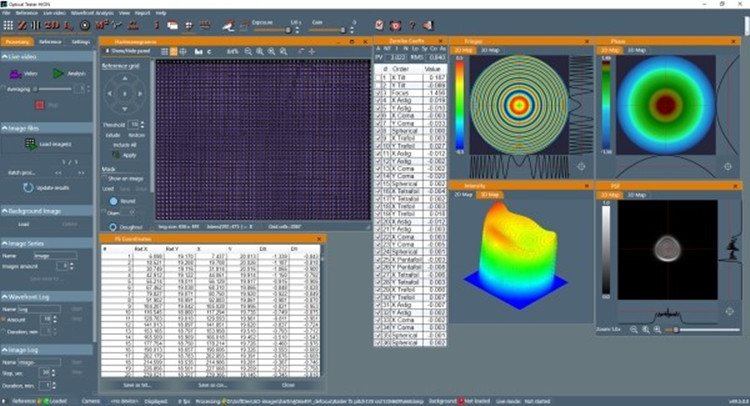Click the Gain slider

coord(327,30)
